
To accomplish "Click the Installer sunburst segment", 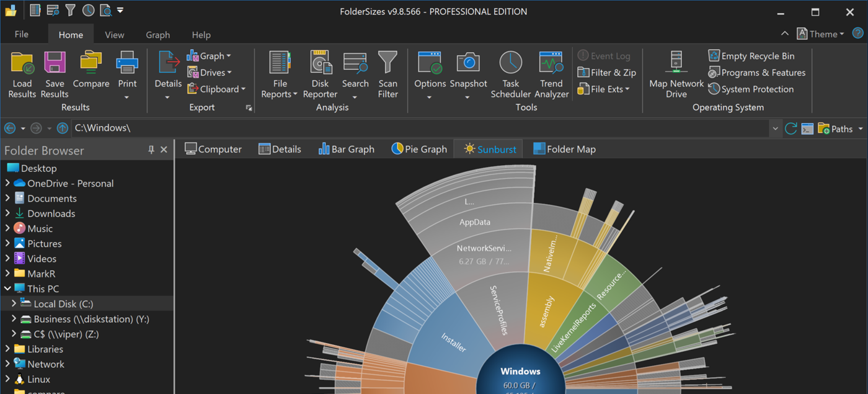I will (449, 338).
